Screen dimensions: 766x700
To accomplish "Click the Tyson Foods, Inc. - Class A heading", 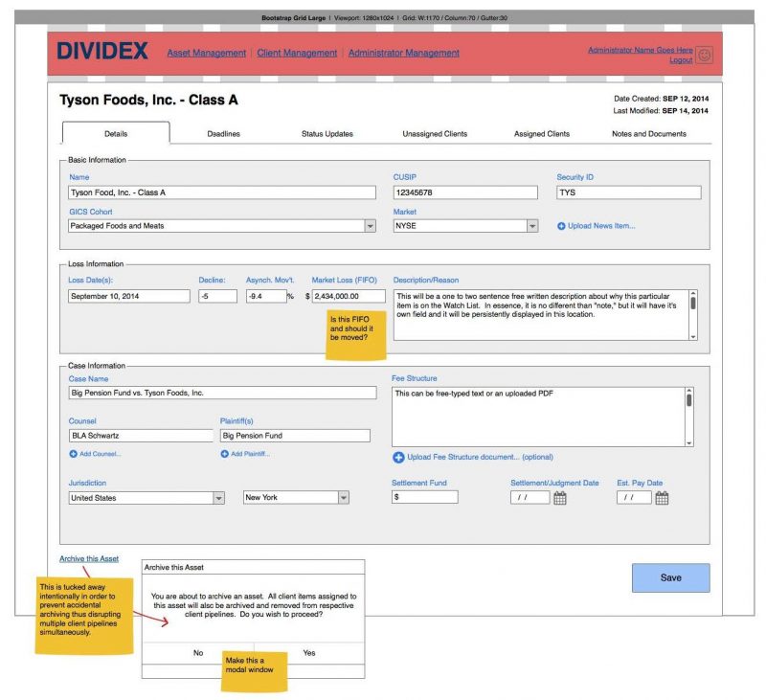I will [x=148, y=101].
